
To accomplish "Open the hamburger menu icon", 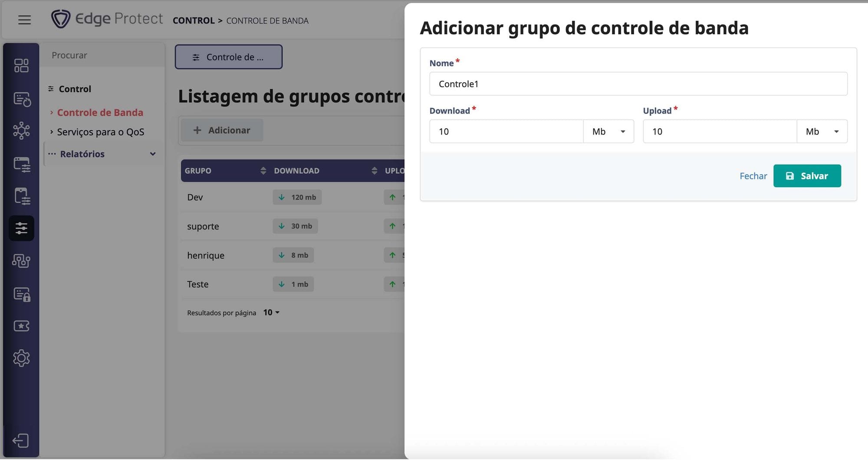I will 24,20.
